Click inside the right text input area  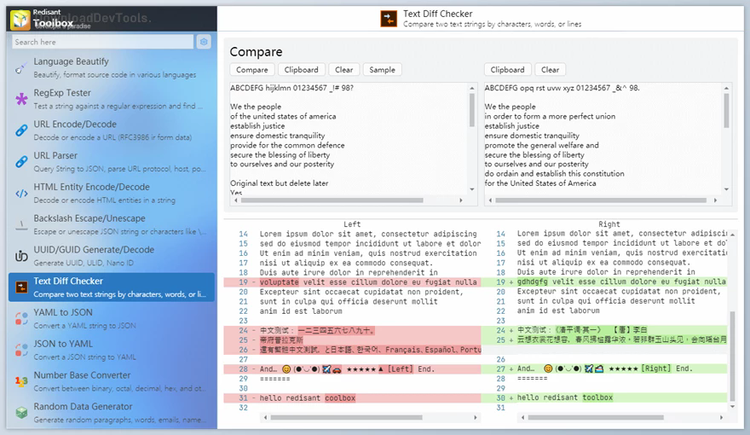[603, 139]
